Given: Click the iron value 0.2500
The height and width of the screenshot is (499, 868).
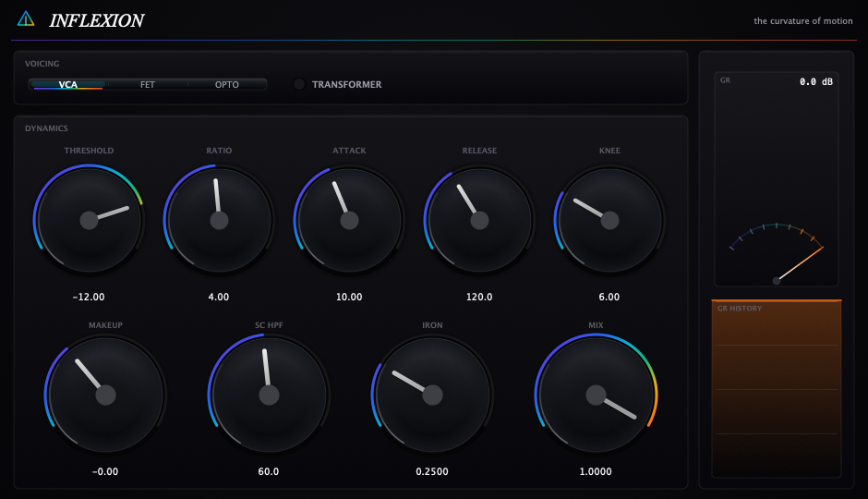Looking at the screenshot, I should (x=432, y=472).
